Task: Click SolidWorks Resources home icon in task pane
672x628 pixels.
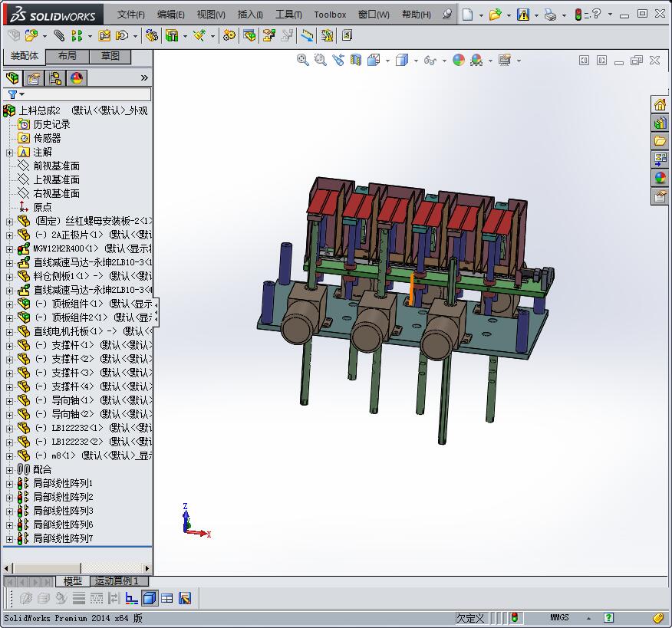Action: coord(660,104)
